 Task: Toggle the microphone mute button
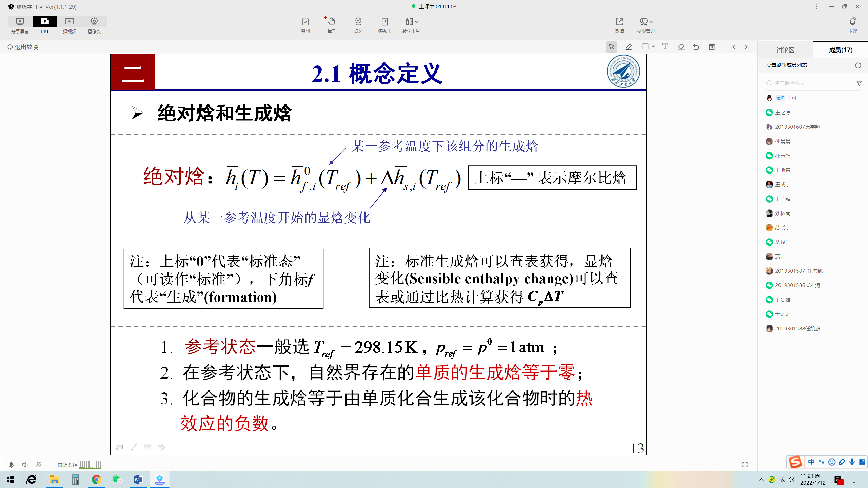click(11, 465)
